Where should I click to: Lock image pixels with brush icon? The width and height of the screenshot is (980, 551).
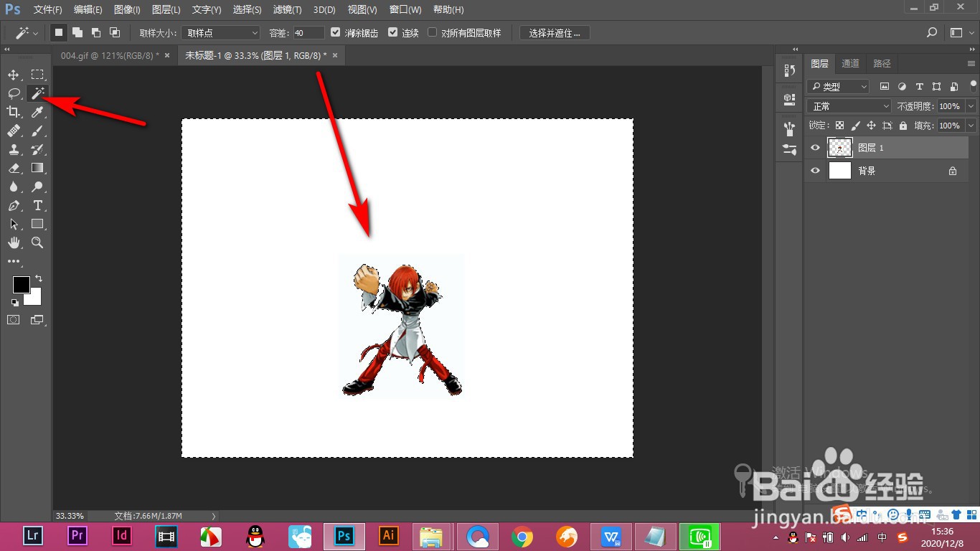click(x=855, y=126)
